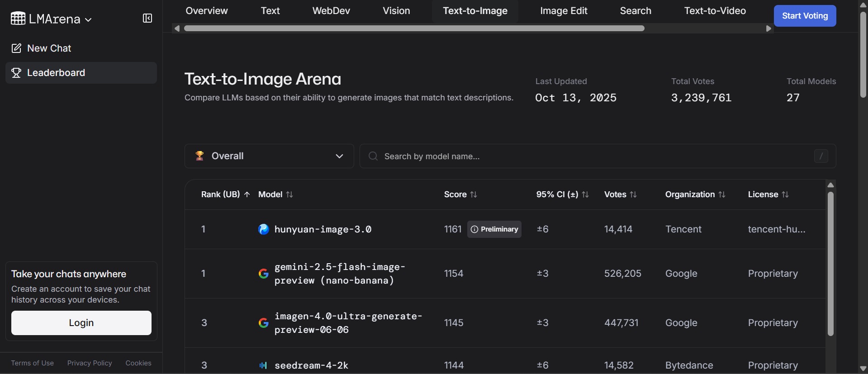The image size is (868, 374).
Task: Click the info icon in Preliminary badge
Action: [x=474, y=229]
